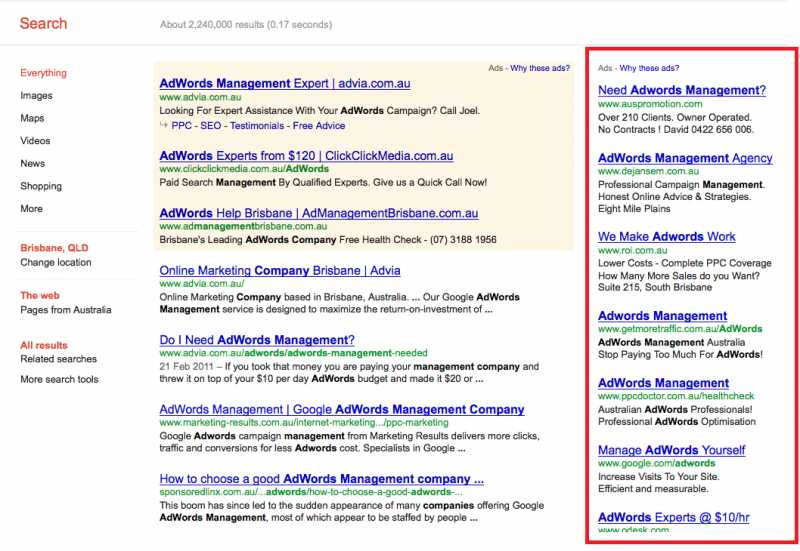Open Related searches option
This screenshot has width=800, height=551.
pos(59,359)
